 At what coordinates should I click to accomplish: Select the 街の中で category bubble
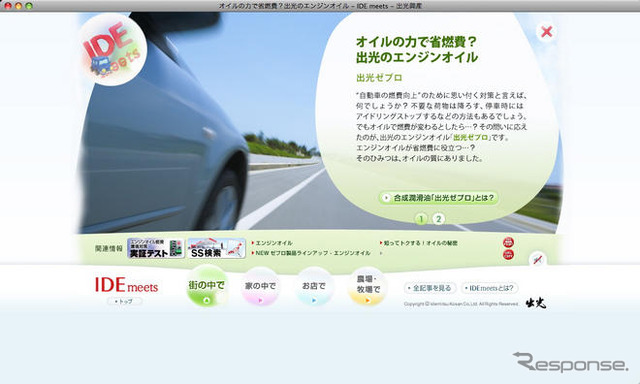click(x=207, y=286)
